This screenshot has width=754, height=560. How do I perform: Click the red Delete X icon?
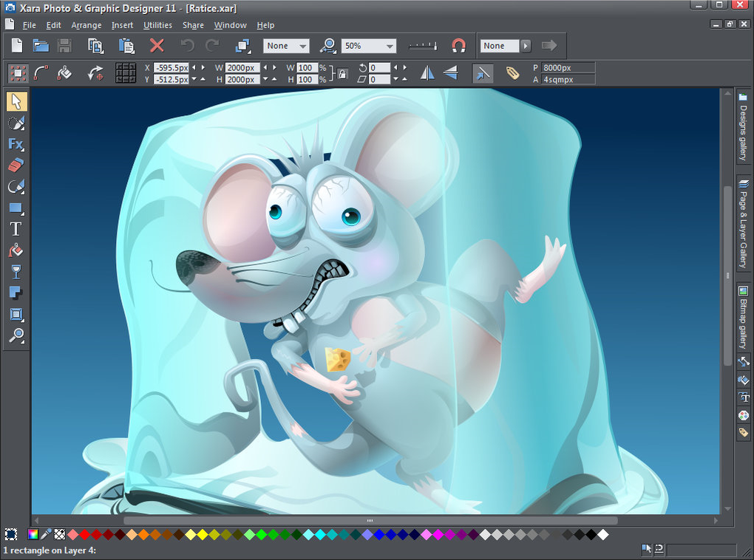click(157, 46)
